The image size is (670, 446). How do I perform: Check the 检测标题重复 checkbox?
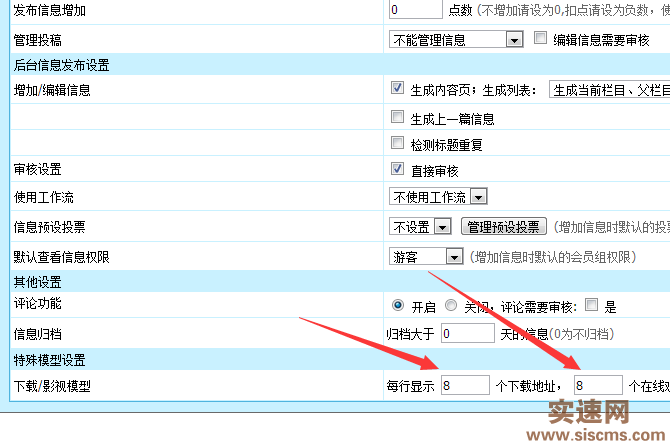397,143
